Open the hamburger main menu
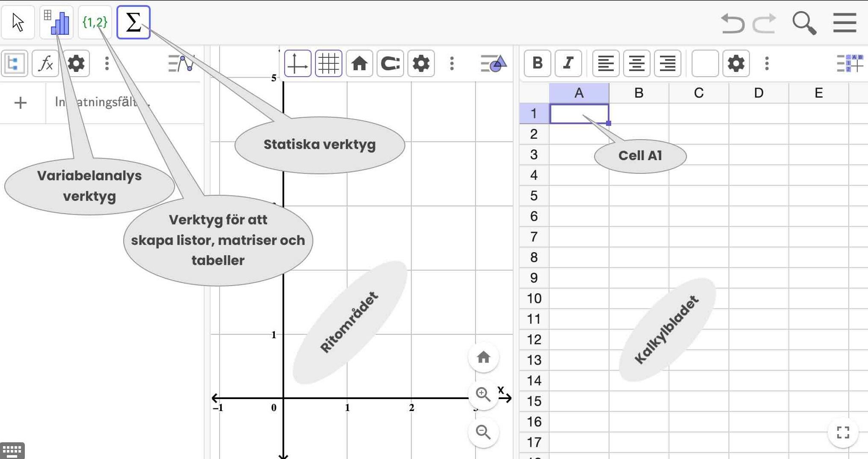Viewport: 868px width, 459px height. pyautogui.click(x=844, y=23)
